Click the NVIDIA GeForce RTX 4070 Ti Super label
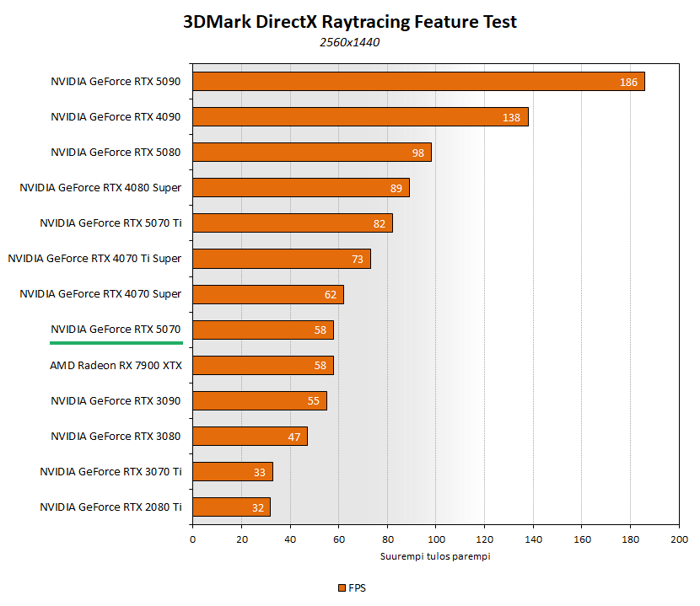The height and width of the screenshot is (606, 700). coord(94,259)
